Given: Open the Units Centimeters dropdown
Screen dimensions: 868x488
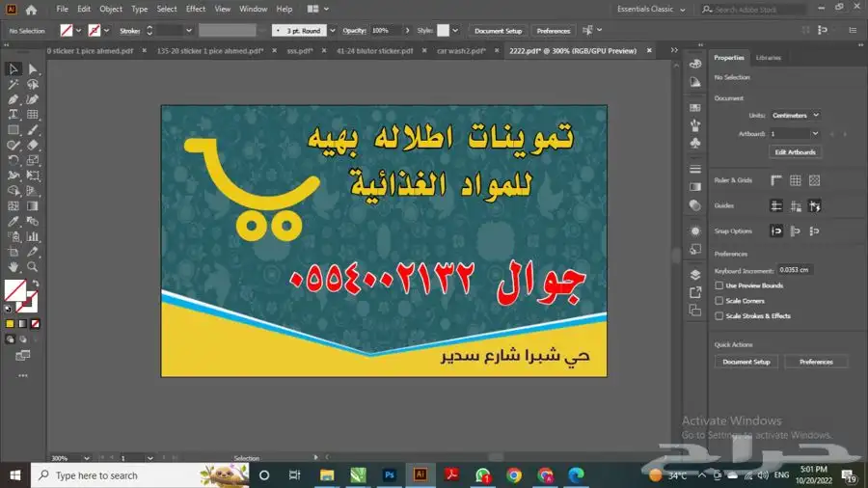Looking at the screenshot, I should 795,115.
